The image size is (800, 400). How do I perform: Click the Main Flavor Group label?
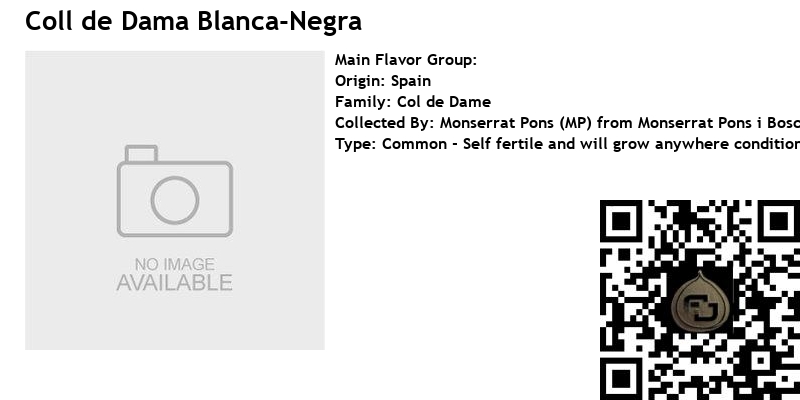(x=406, y=60)
